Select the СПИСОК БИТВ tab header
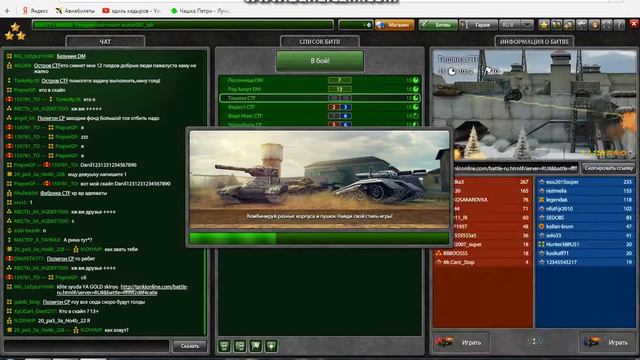Screen dimensions: 640x360 pos(320,41)
